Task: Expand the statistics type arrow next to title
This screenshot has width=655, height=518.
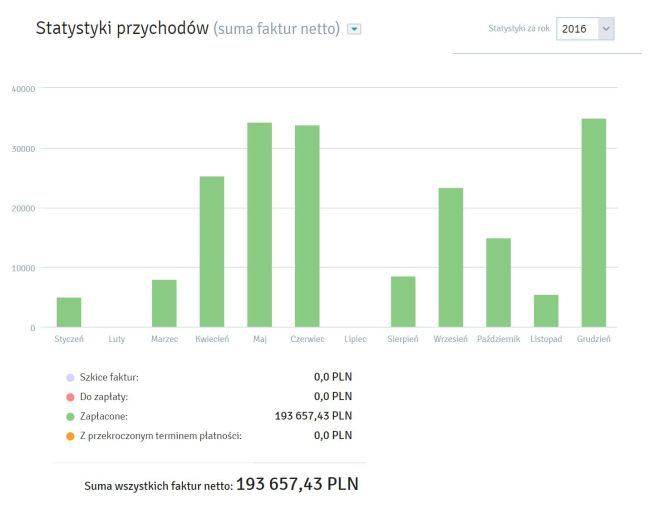Action: coord(354,29)
